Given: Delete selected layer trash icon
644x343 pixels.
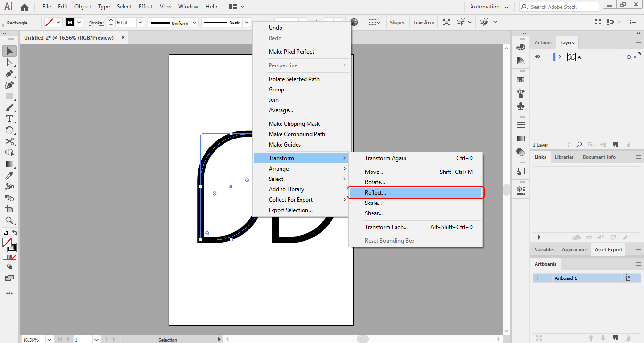Looking at the screenshot, I should [x=627, y=145].
